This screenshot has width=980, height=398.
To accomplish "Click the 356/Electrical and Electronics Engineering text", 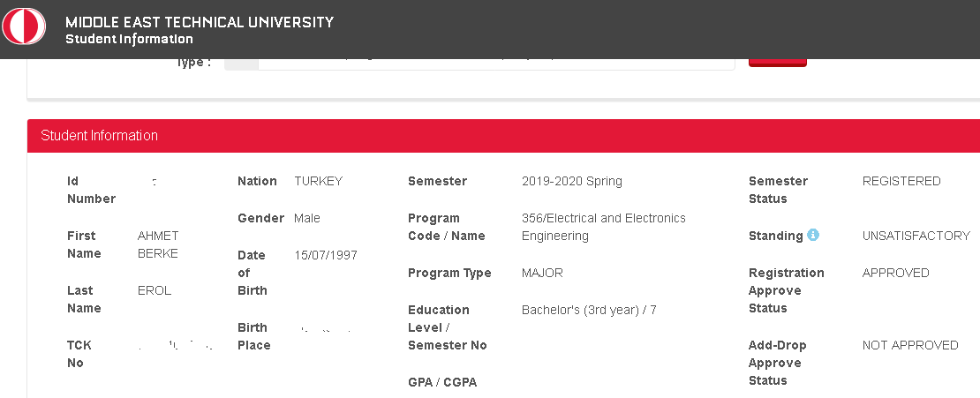I will click(603, 227).
